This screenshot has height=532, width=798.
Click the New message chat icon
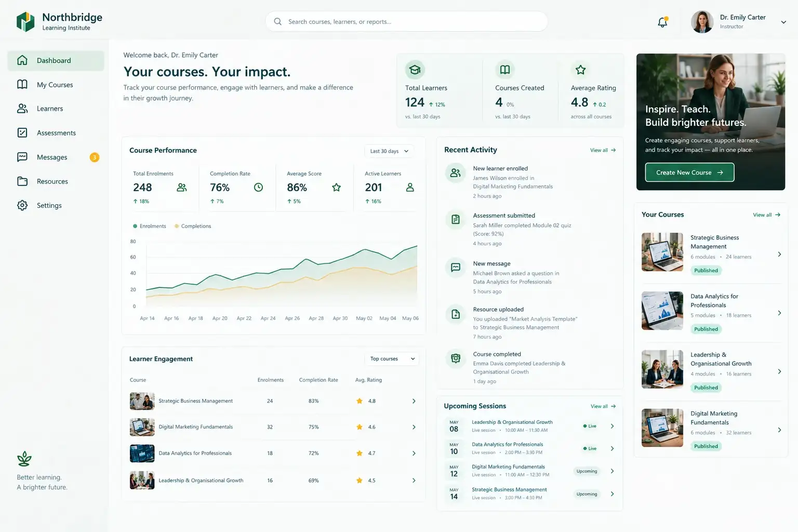[456, 268]
